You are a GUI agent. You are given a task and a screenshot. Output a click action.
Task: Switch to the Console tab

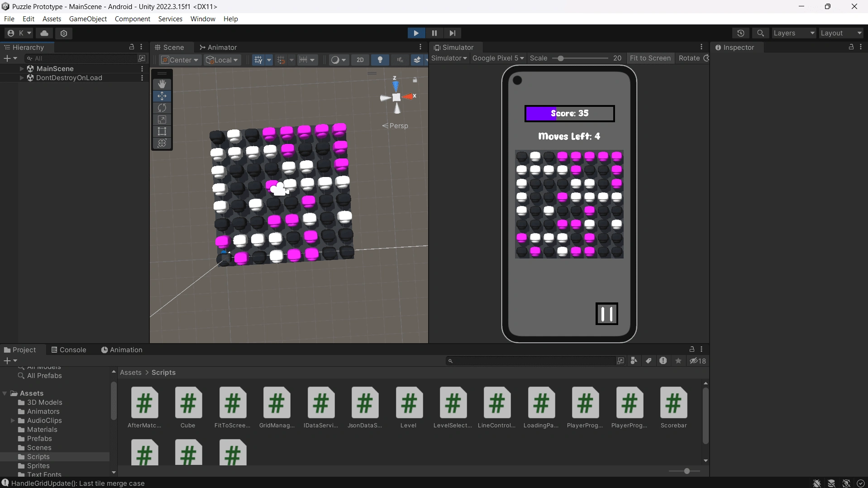click(x=69, y=349)
